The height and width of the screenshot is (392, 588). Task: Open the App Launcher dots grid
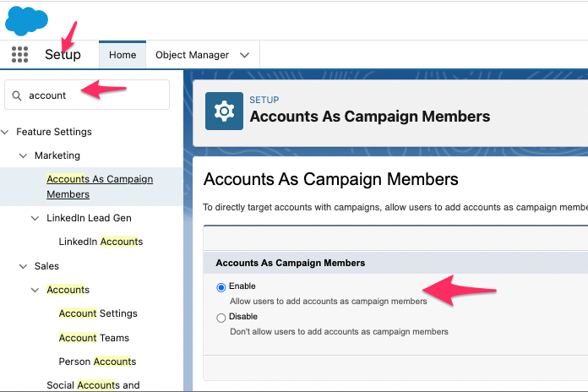click(x=19, y=54)
